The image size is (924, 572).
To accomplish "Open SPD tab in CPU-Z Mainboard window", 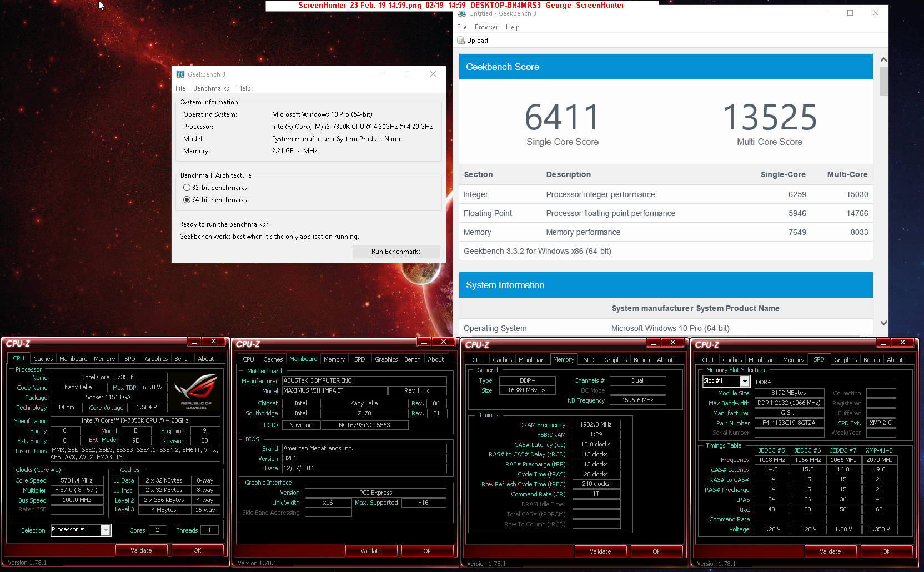I will click(360, 359).
